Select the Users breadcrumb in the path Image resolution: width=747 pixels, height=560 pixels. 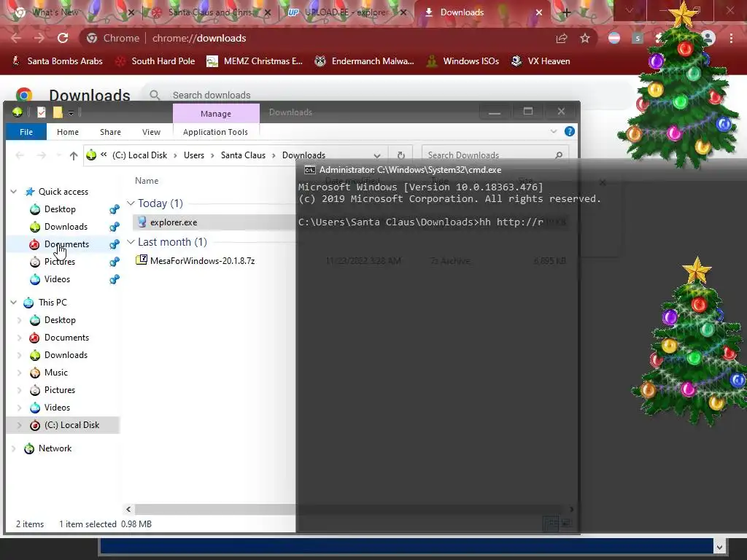pos(194,155)
